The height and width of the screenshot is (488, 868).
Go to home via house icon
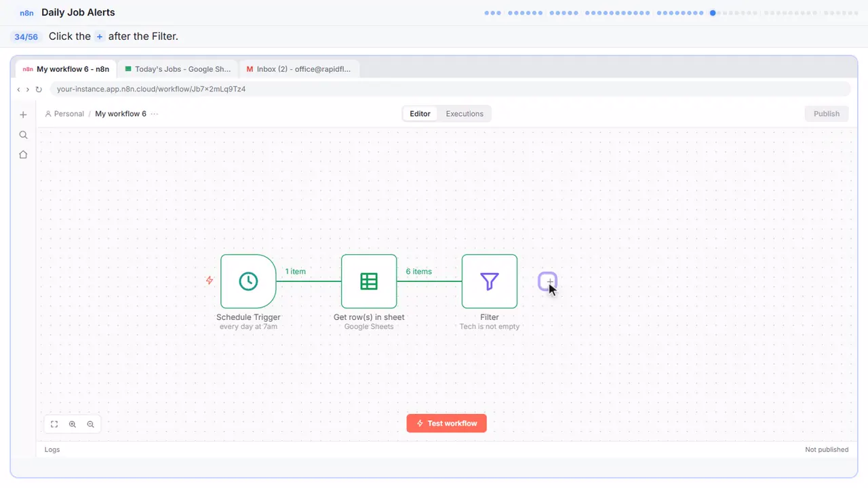pos(23,155)
